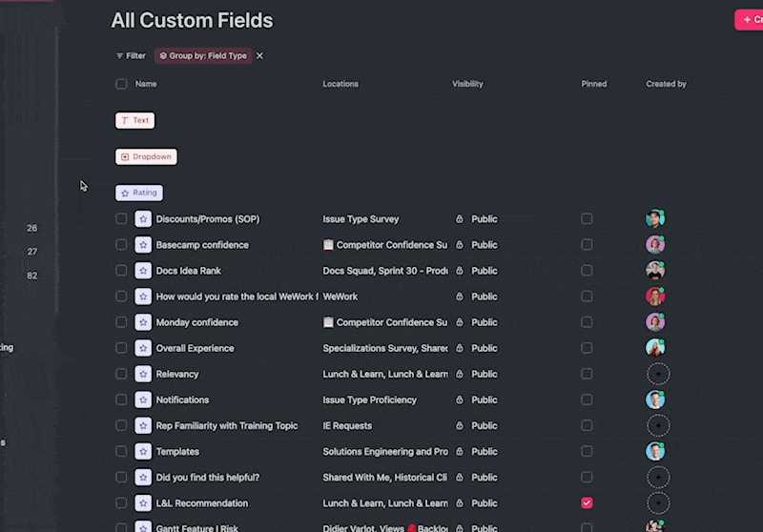
Task: Click the star icon for Basecamp confidence
Action: point(143,245)
